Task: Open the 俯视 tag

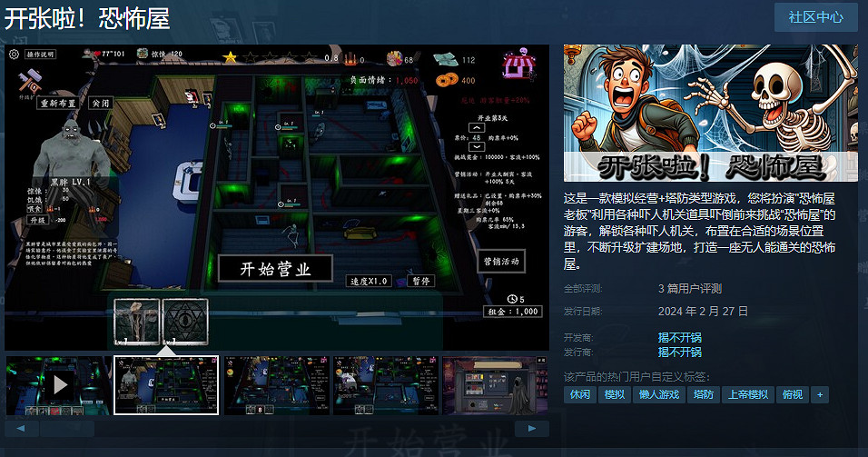Action: (792, 394)
